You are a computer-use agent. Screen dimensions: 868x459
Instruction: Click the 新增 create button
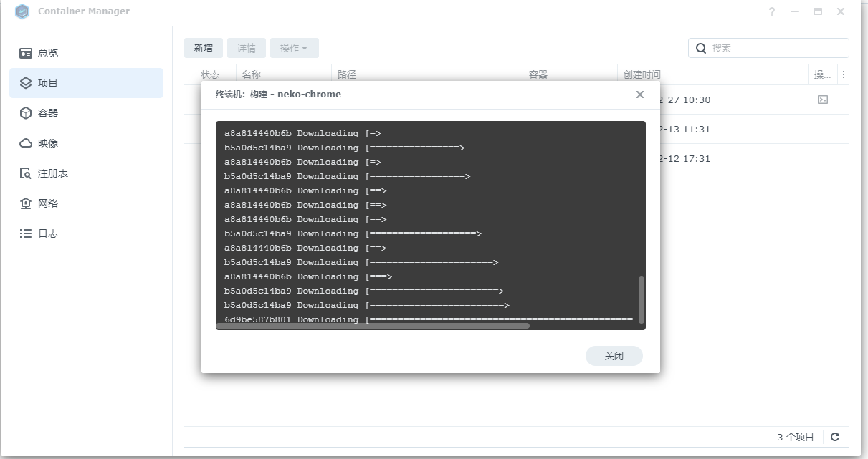(204, 48)
